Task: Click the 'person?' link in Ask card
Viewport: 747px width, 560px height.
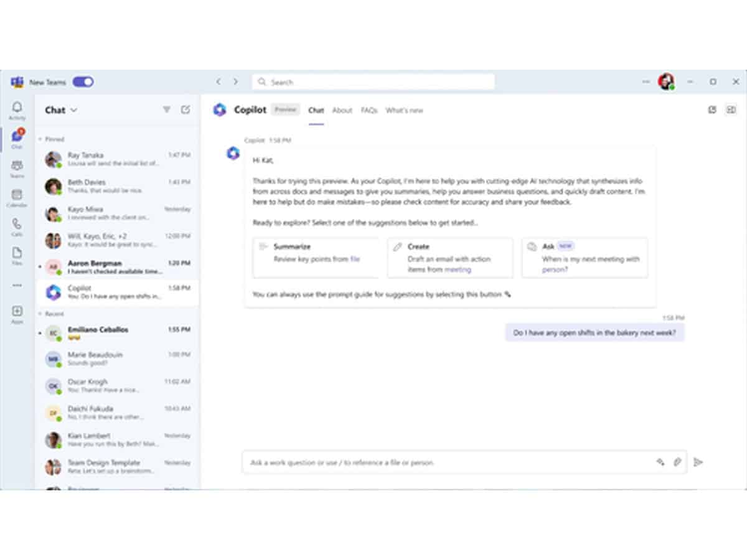Action: coord(555,269)
